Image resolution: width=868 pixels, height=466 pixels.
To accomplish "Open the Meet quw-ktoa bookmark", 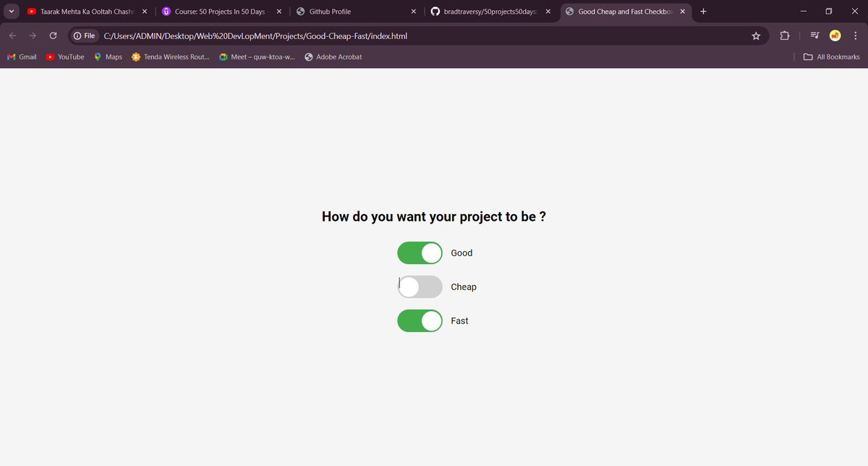I will tap(257, 56).
